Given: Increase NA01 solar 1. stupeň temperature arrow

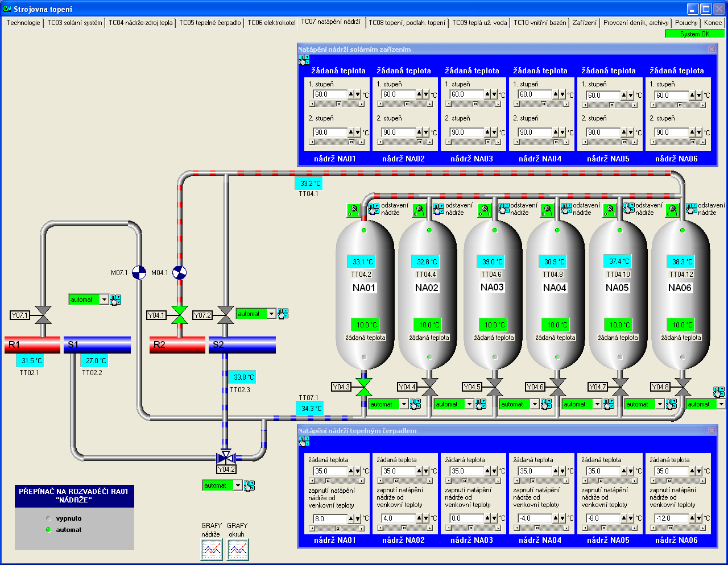Looking at the screenshot, I should 351,94.
